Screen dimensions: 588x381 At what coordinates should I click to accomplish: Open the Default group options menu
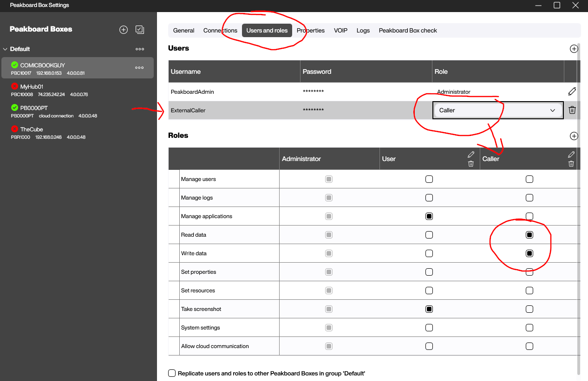click(139, 49)
